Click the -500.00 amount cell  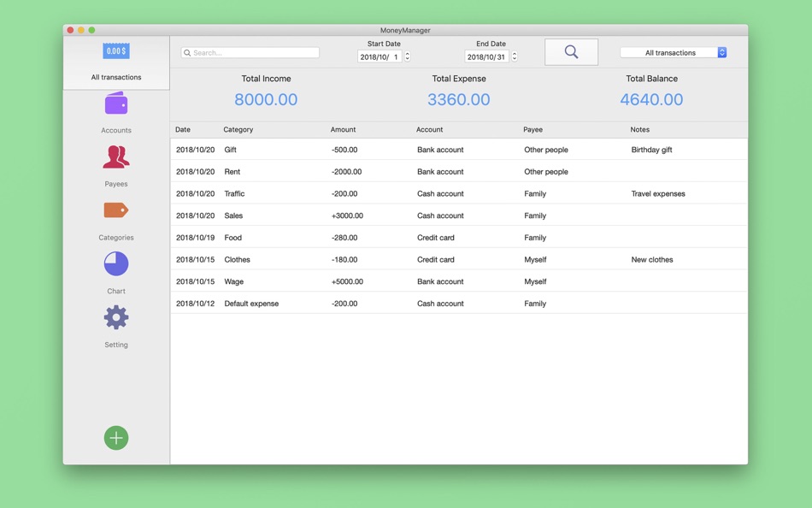click(344, 150)
